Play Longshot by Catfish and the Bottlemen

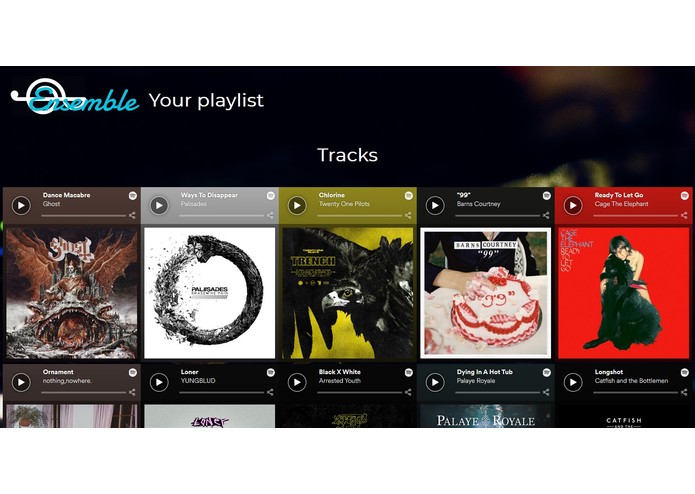point(573,382)
